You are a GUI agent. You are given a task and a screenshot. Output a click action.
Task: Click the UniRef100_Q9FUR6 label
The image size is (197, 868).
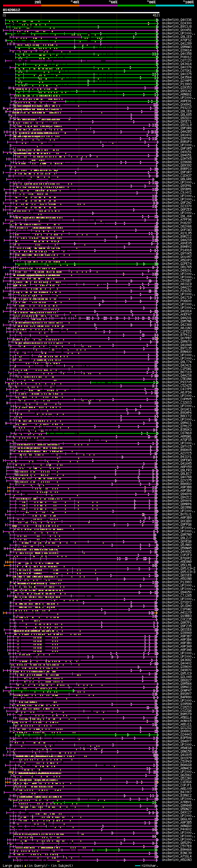tap(177, 128)
